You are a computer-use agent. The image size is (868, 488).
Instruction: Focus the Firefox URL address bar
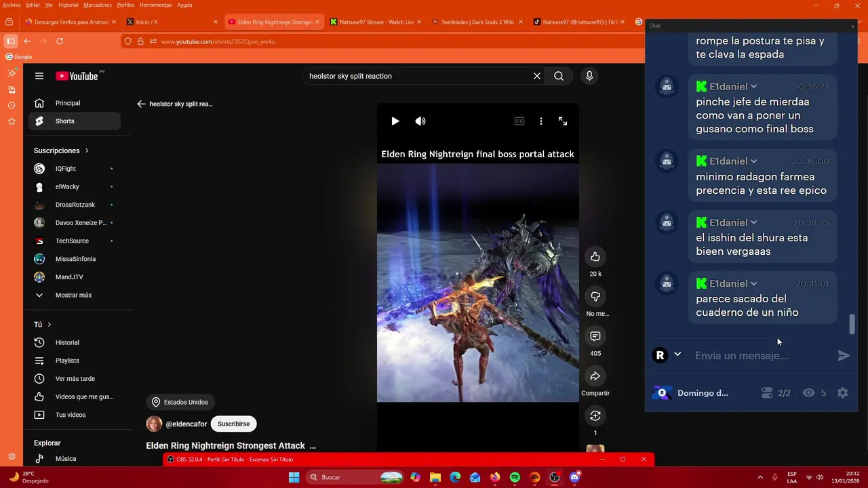(380, 41)
